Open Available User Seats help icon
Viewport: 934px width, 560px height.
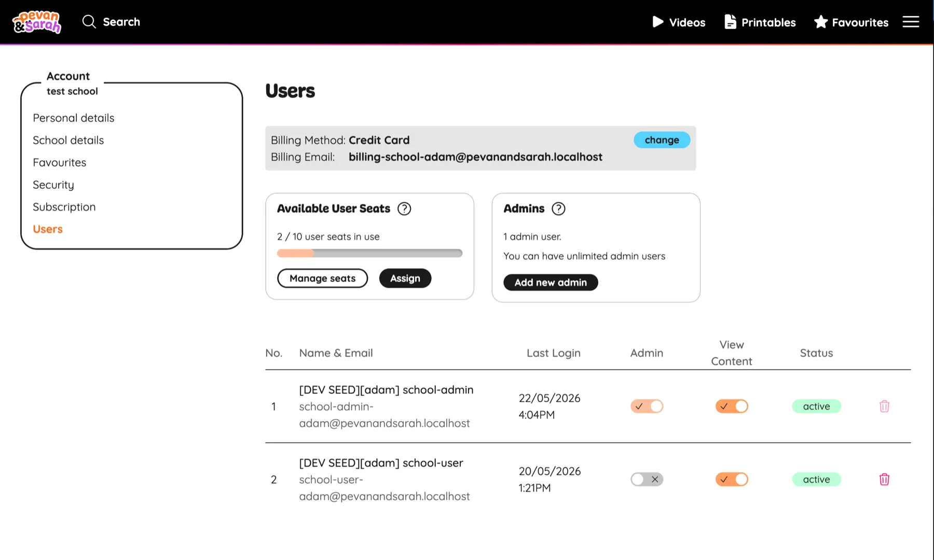pyautogui.click(x=404, y=208)
